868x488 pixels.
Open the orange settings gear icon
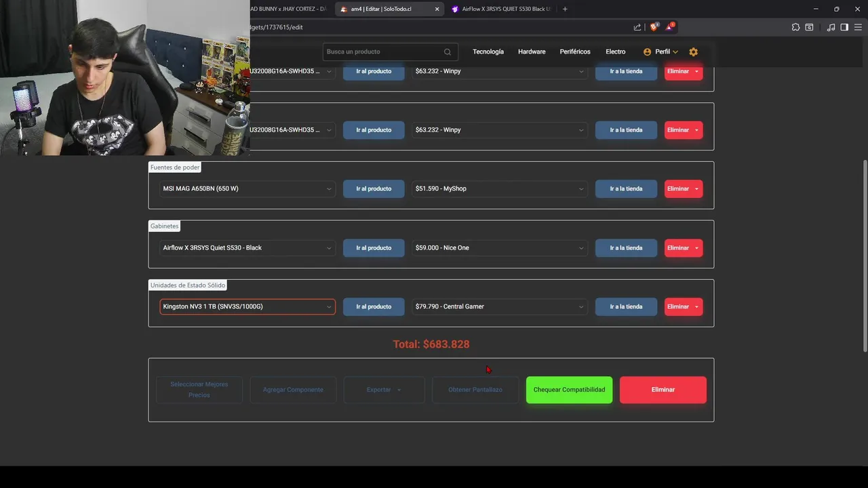693,52
